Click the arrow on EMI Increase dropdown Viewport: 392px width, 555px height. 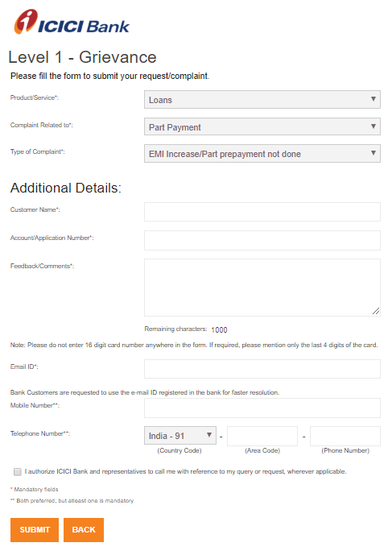(373, 152)
